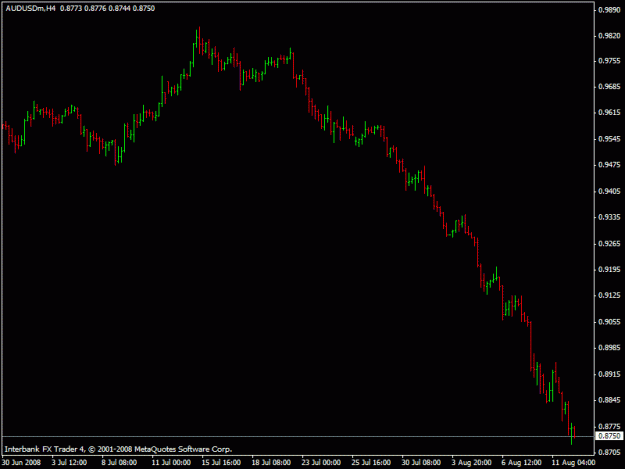The width and height of the screenshot is (625, 469).
Task: Click the Interbank FX Trader 4 copyright text
Action: tap(118, 449)
